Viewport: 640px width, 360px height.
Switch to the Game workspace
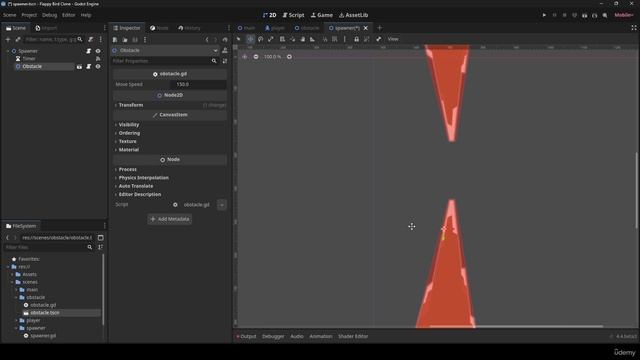pyautogui.click(x=322, y=15)
